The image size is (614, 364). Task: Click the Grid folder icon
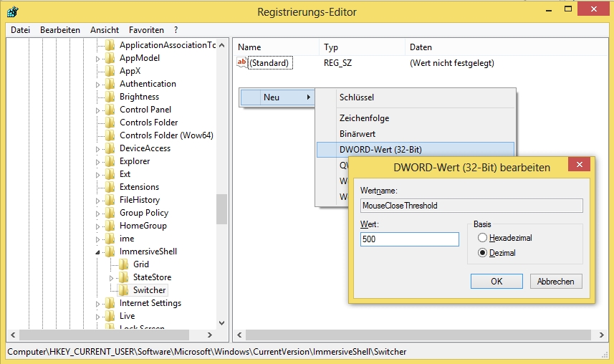point(124,264)
